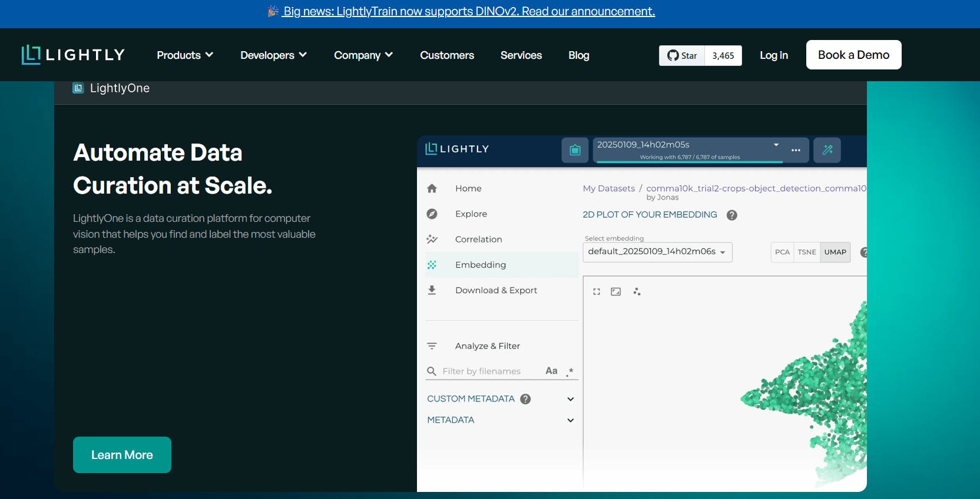The width and height of the screenshot is (980, 499).
Task: Go to the Customers page
Action: 447,55
